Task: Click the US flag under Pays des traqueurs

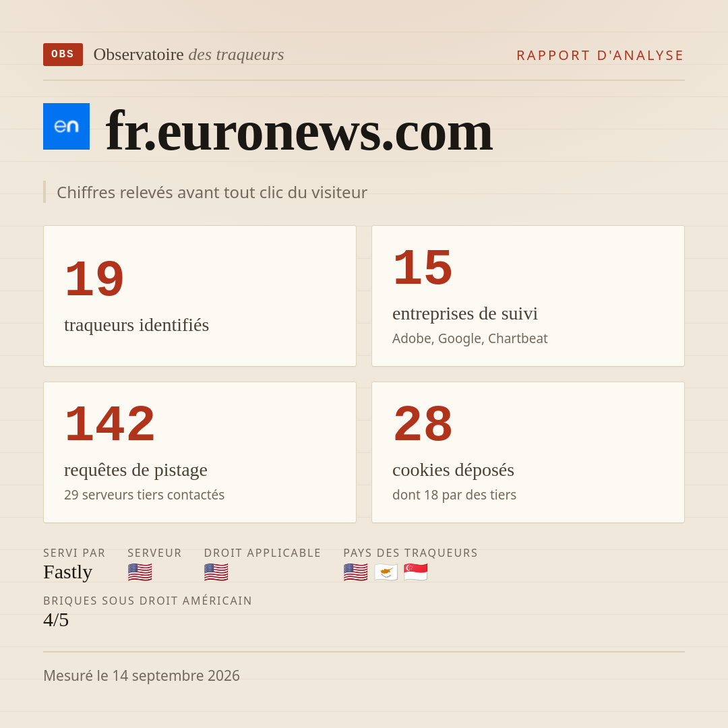Action: (356, 572)
